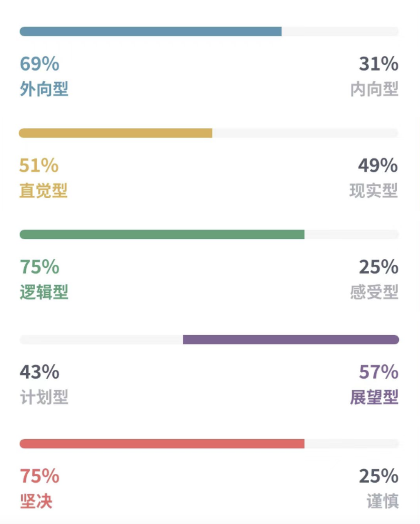The height and width of the screenshot is (524, 420).
Task: Select the 内向型 label
Action: (374, 89)
